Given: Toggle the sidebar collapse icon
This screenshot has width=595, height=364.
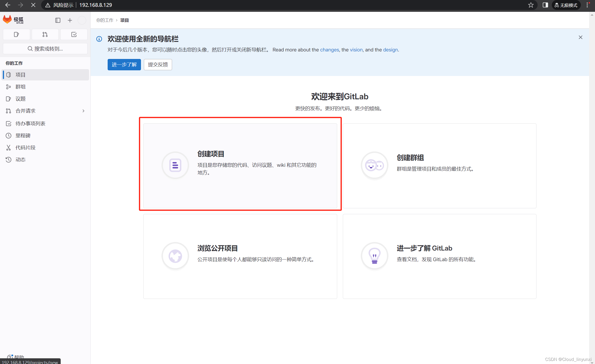Looking at the screenshot, I should [58, 20].
